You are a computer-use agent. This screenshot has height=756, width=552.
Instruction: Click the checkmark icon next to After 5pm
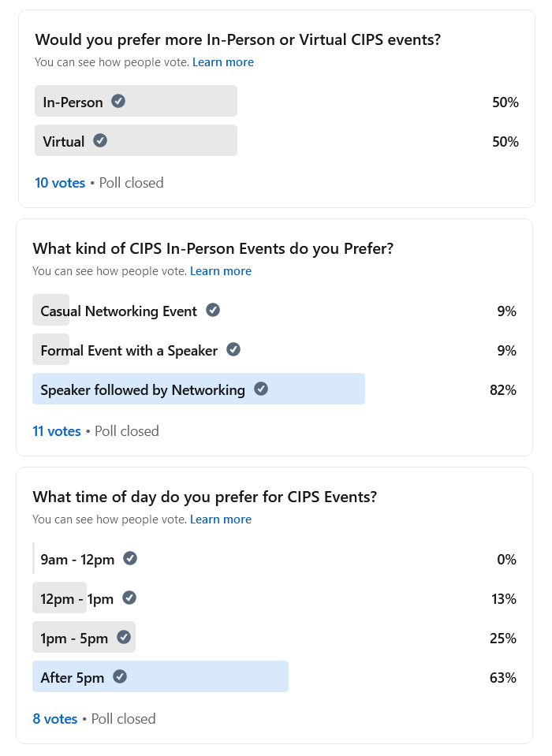pos(120,676)
